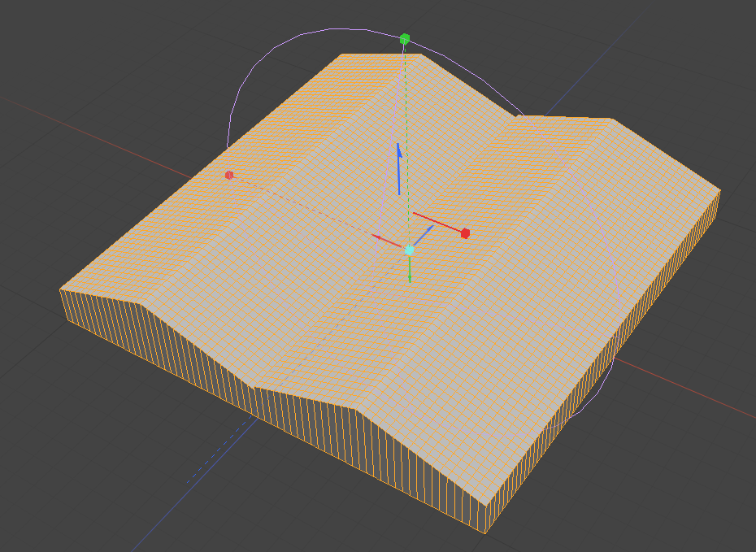The image size is (756, 552).
Task: Select the small green arrow below gizmo center
Action: click(410, 272)
